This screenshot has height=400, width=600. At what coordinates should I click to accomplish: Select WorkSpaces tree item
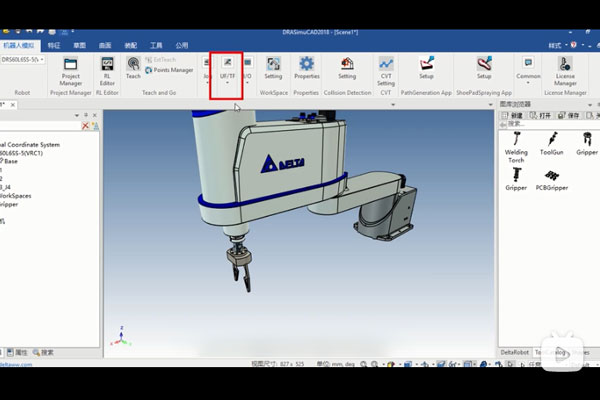(16, 196)
